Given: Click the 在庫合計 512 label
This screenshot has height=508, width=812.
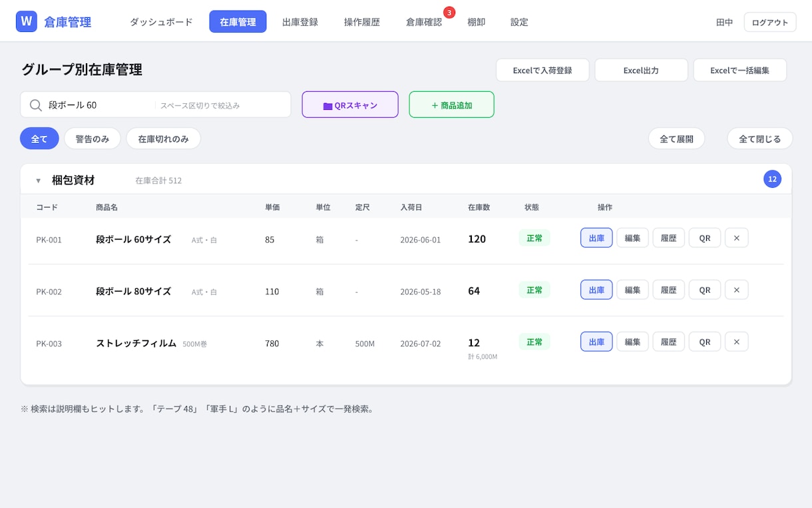Looking at the screenshot, I should 158,180.
